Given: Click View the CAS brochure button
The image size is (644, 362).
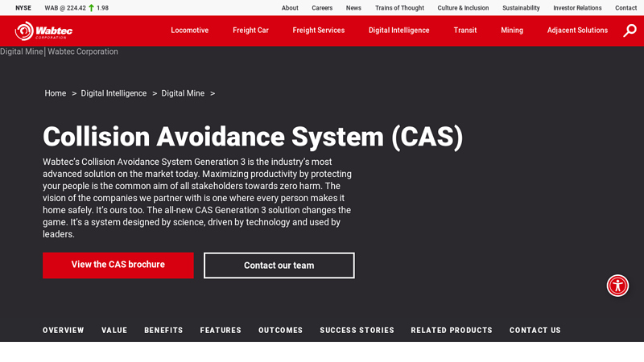Looking at the screenshot, I should [x=118, y=265].
